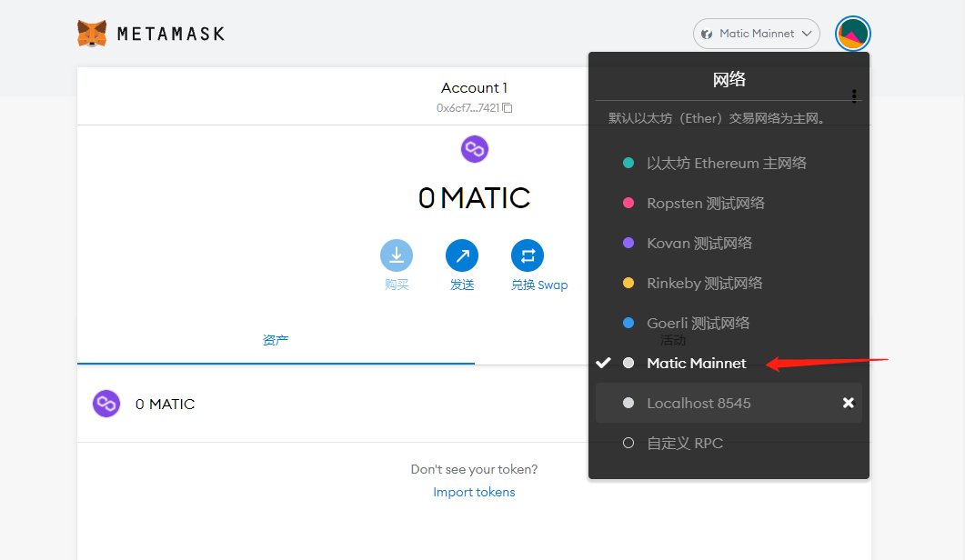Screen dimensions: 965x560
Task: Open the three-dot account options menu
Action: click(853, 95)
